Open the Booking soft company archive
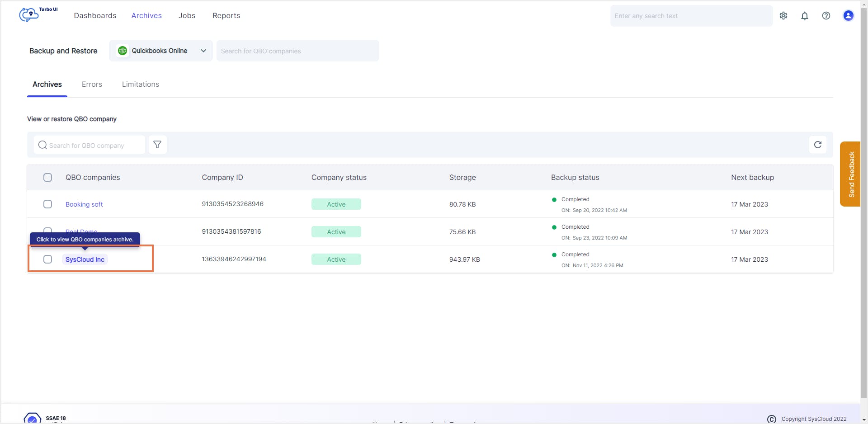Image resolution: width=868 pixels, height=424 pixels. [x=84, y=204]
